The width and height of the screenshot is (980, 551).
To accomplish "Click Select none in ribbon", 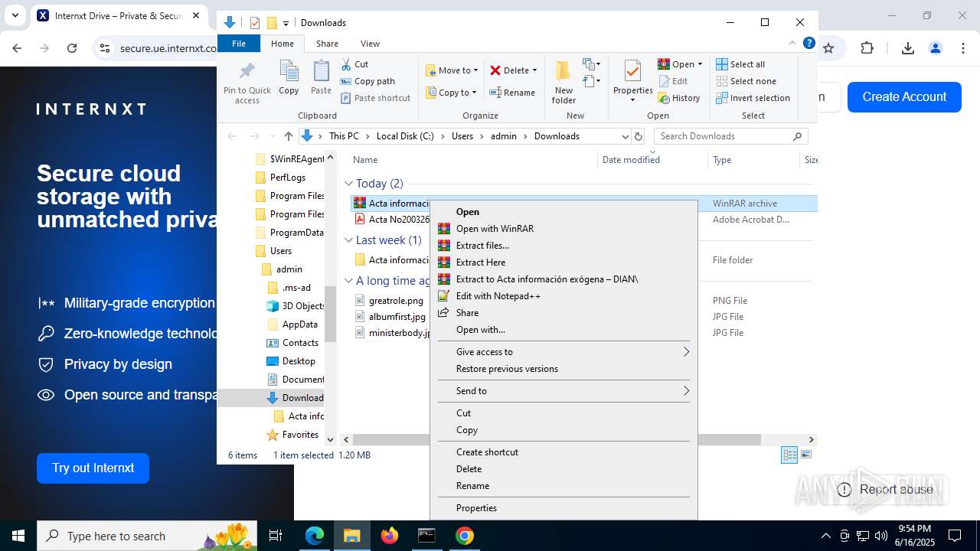I will (746, 81).
